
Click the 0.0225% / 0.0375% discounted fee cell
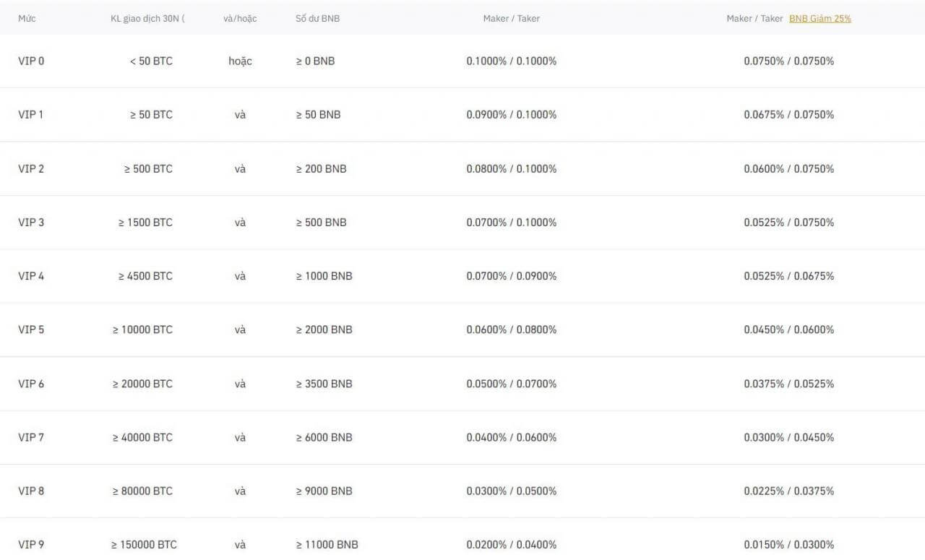tap(789, 491)
